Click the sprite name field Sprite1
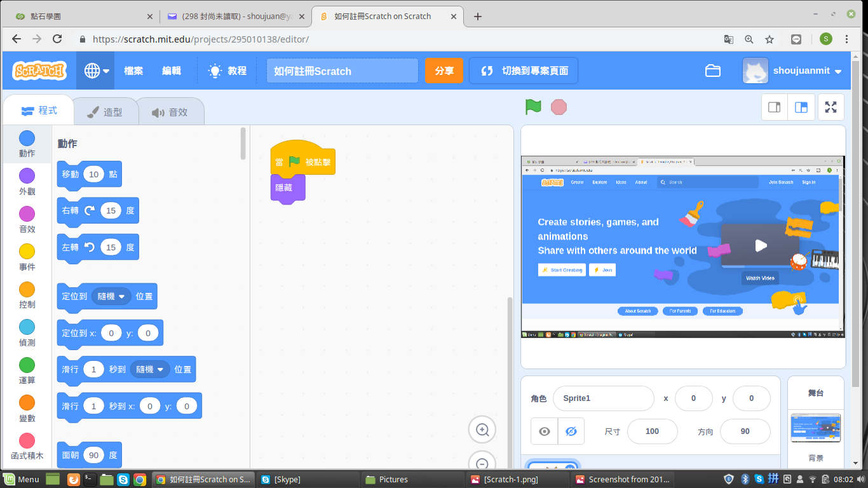868x488 pixels. [603, 398]
